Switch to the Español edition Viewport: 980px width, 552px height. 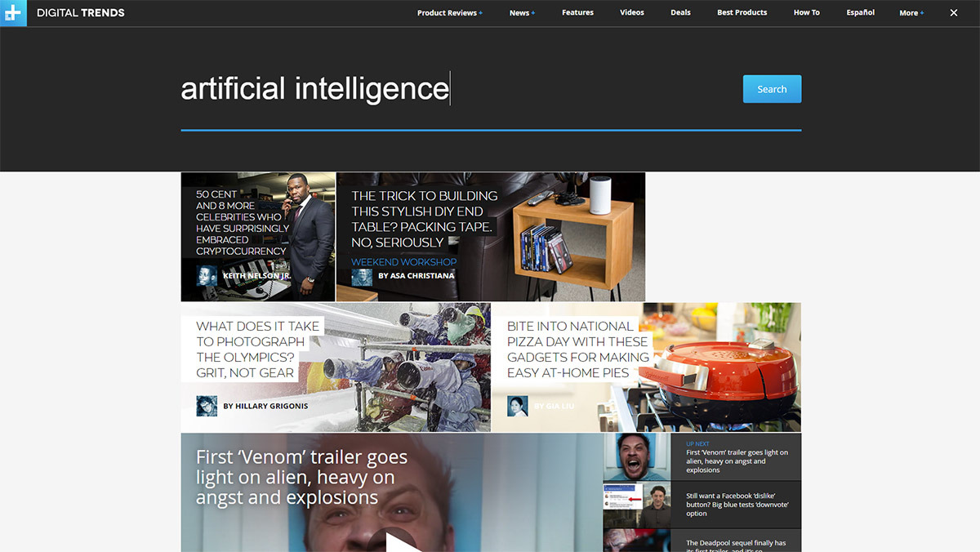pyautogui.click(x=861, y=13)
